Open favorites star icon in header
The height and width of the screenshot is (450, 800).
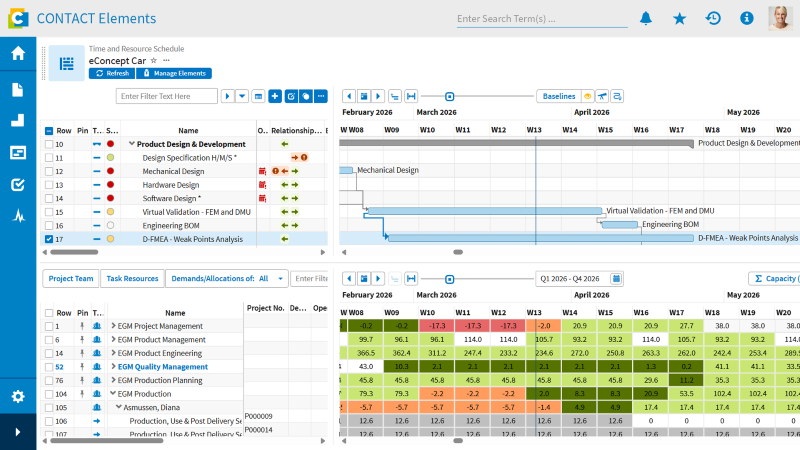680,19
